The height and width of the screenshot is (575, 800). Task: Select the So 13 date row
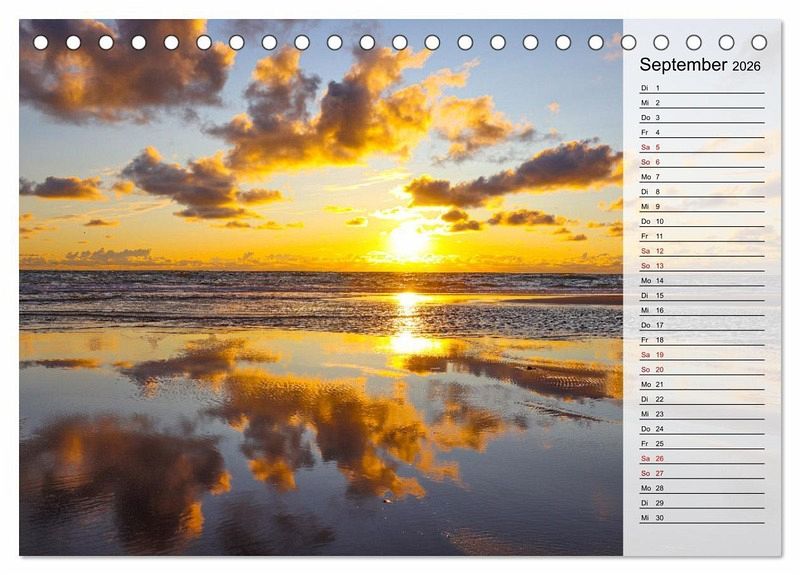point(701,266)
